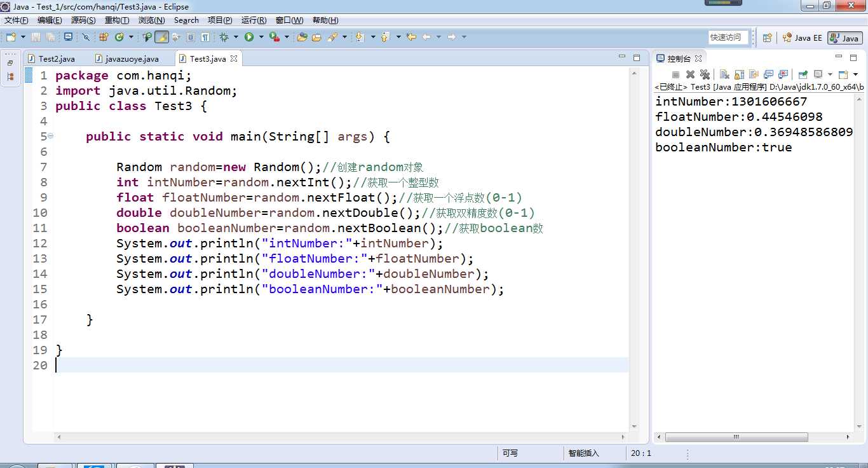Maximize the editor area
The height and width of the screenshot is (468, 868).
coord(637,57)
